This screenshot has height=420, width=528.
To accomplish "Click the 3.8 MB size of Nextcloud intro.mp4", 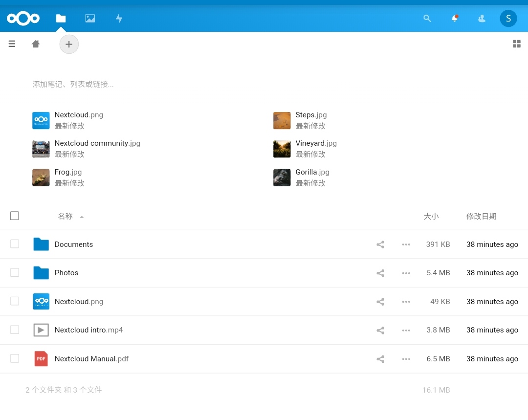I will click(438, 330).
